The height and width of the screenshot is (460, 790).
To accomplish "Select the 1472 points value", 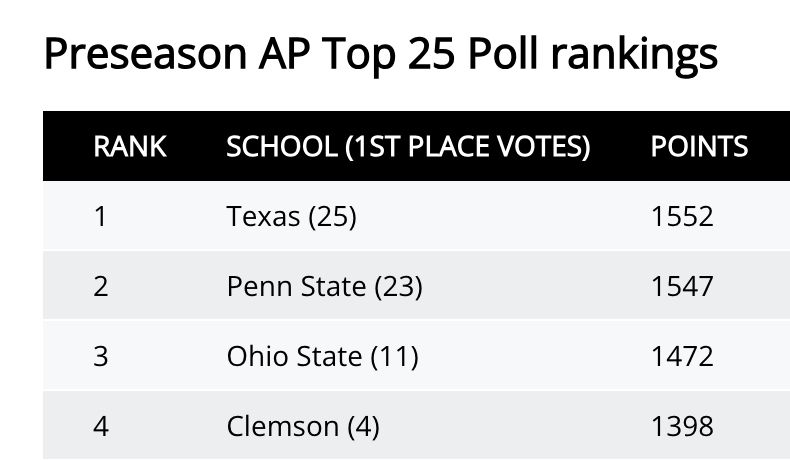I will click(682, 356).
